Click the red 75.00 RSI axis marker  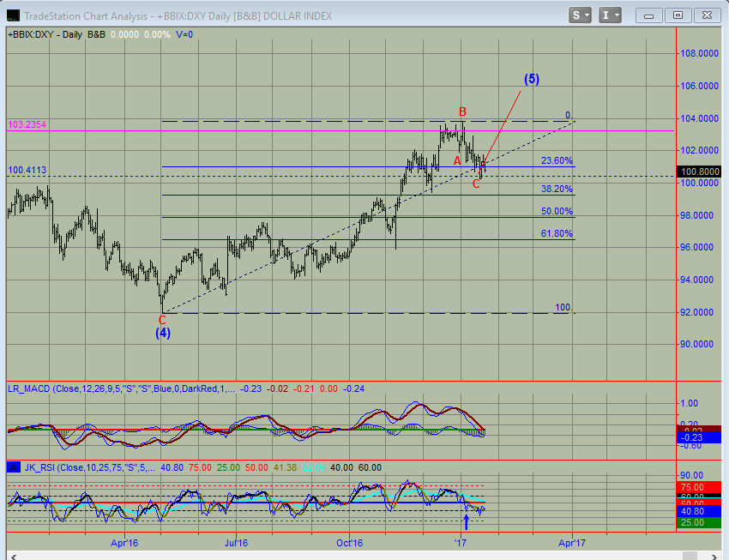pyautogui.click(x=699, y=487)
